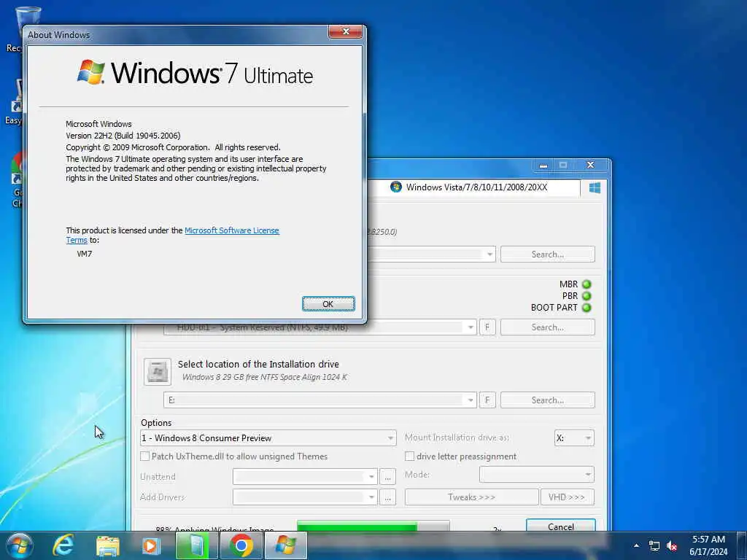Toggle drive letter preassignment checkbox
The image size is (747, 560).
409,456
